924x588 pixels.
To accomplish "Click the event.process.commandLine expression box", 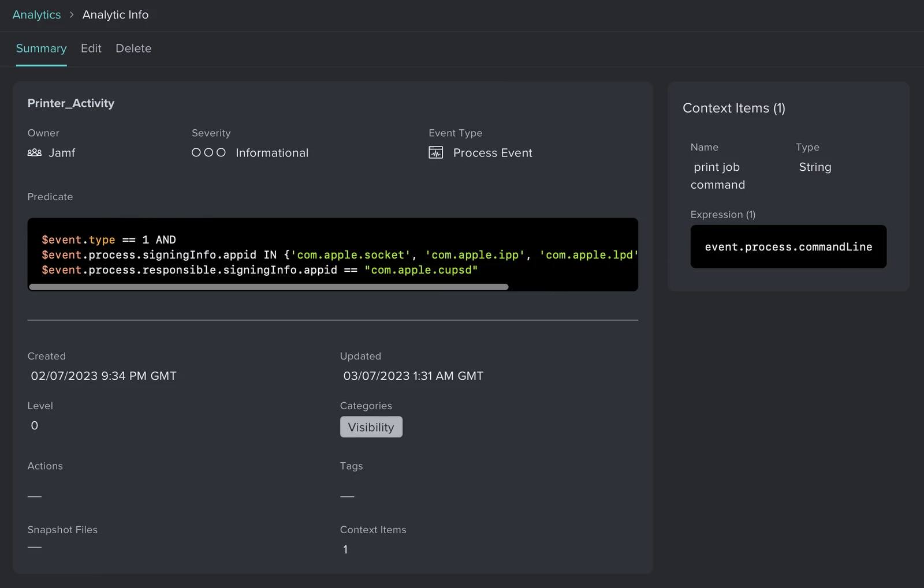I will (788, 246).
